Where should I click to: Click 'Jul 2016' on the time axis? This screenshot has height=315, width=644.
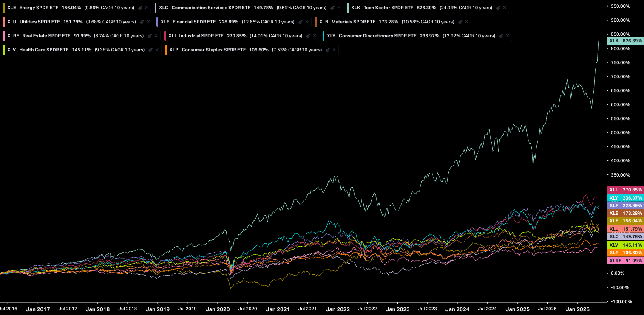(9, 309)
